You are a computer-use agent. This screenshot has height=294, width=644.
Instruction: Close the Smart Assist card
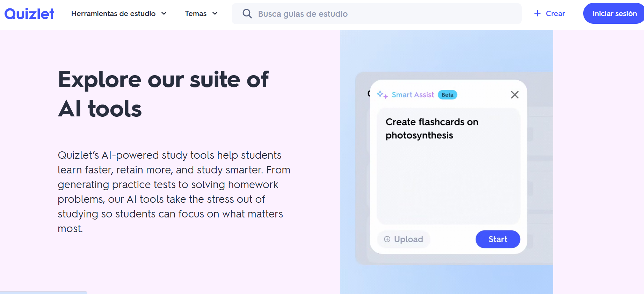514,95
